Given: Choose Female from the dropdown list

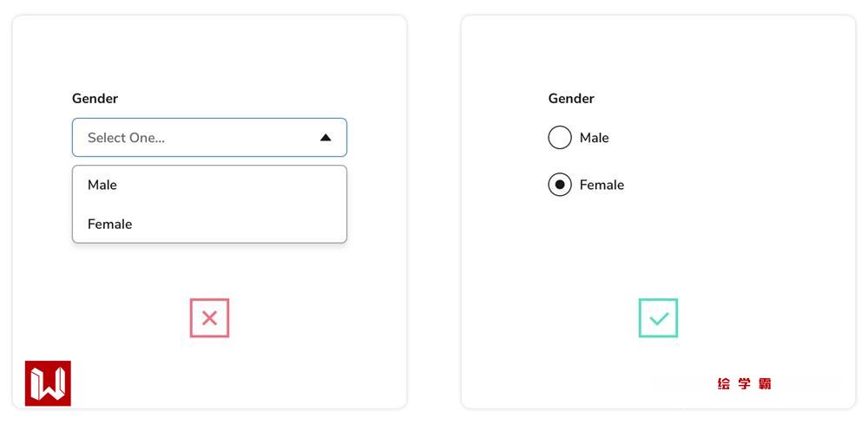Looking at the screenshot, I should tap(110, 224).
